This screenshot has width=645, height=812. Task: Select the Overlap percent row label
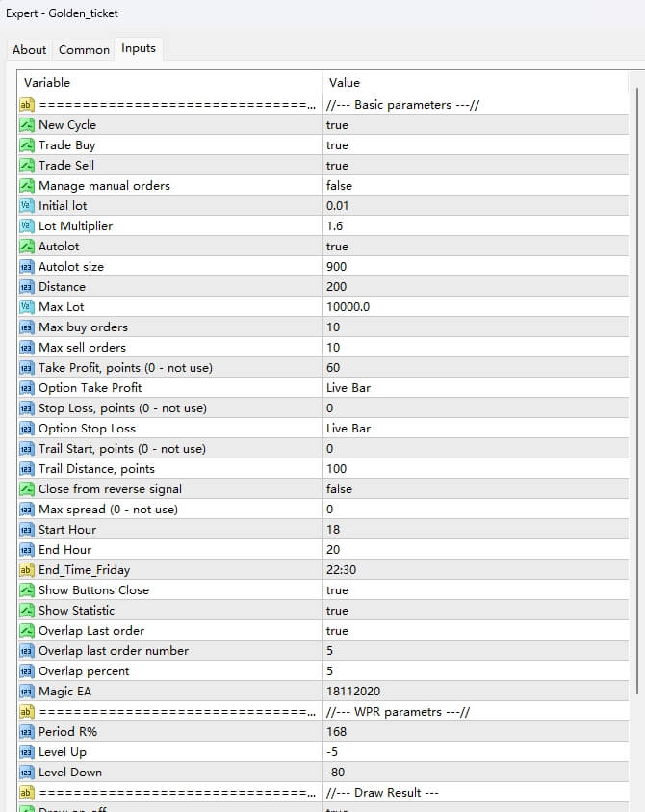pyautogui.click(x=84, y=671)
